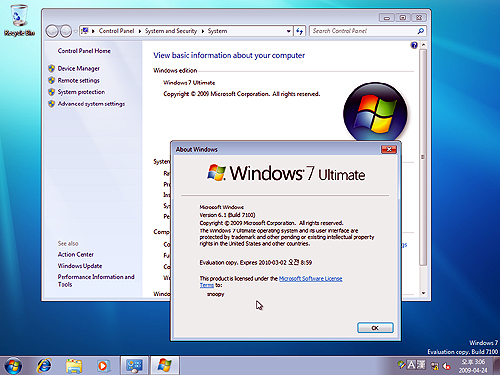Expand the arrow after System and Security breadcrumb
This screenshot has height=375, width=500.
pyautogui.click(x=202, y=31)
